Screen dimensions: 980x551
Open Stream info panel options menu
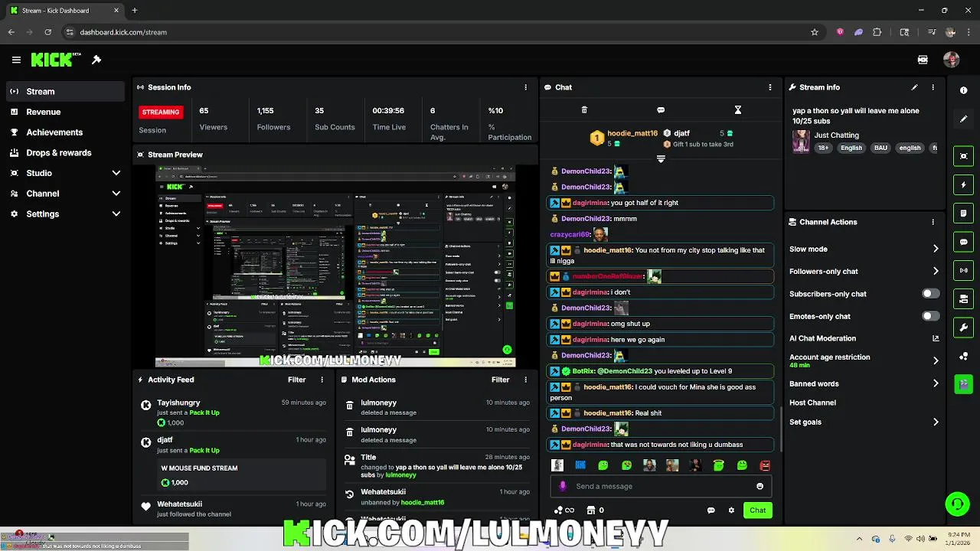coord(933,87)
